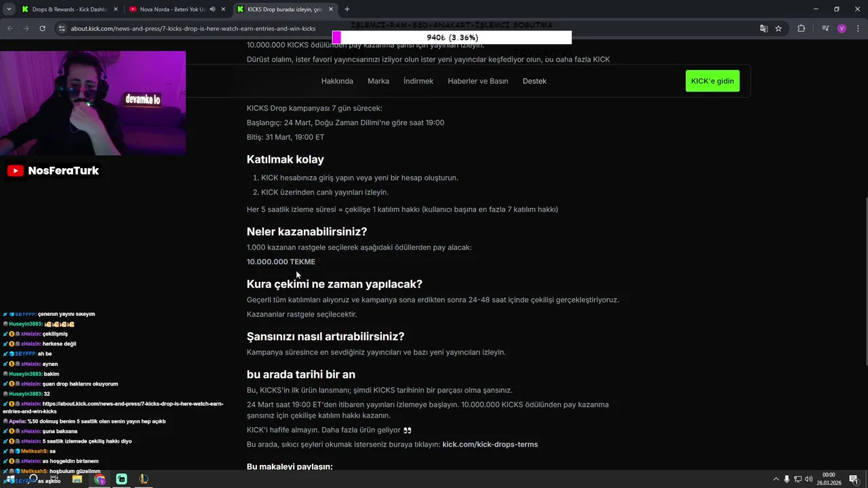Open the Google Translate page icon

764,28
